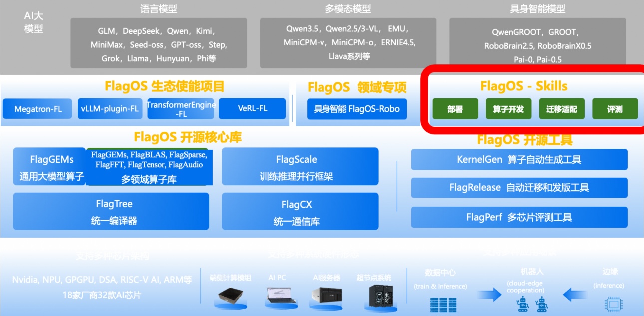Click the '(inference)' caption under 边缘
Image resolution: width=644 pixels, height=316 pixels.
609,286
